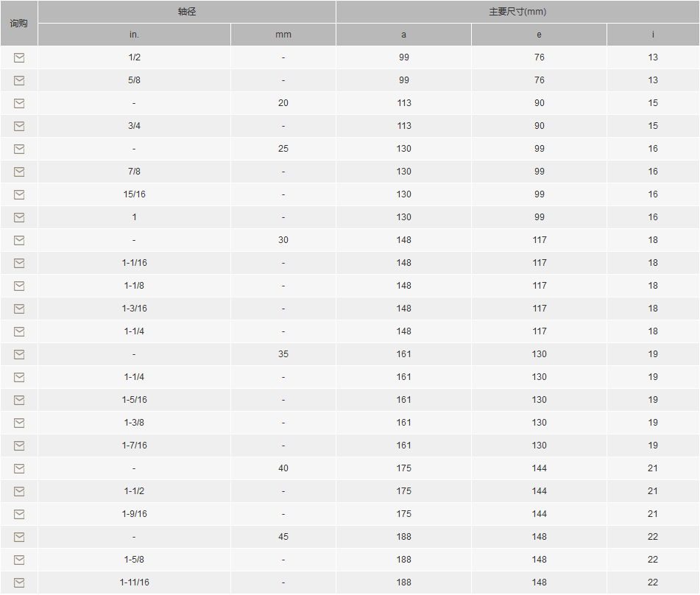Click envelope icon for 15/16 in. row
Screen dimensions: 700x595
pos(19,194)
